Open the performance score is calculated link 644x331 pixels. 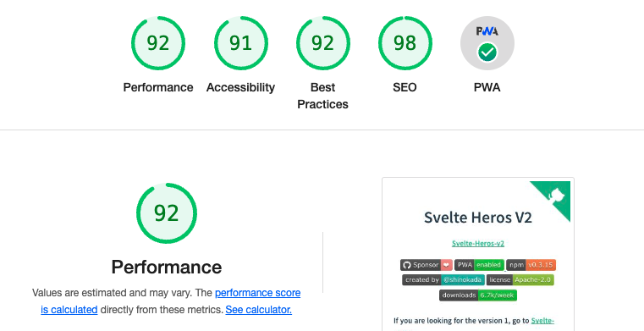coord(170,301)
